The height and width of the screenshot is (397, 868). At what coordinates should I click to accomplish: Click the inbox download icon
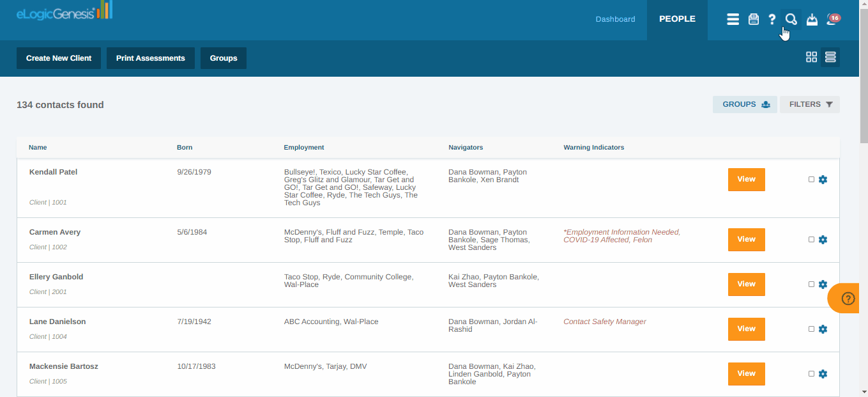(x=812, y=19)
